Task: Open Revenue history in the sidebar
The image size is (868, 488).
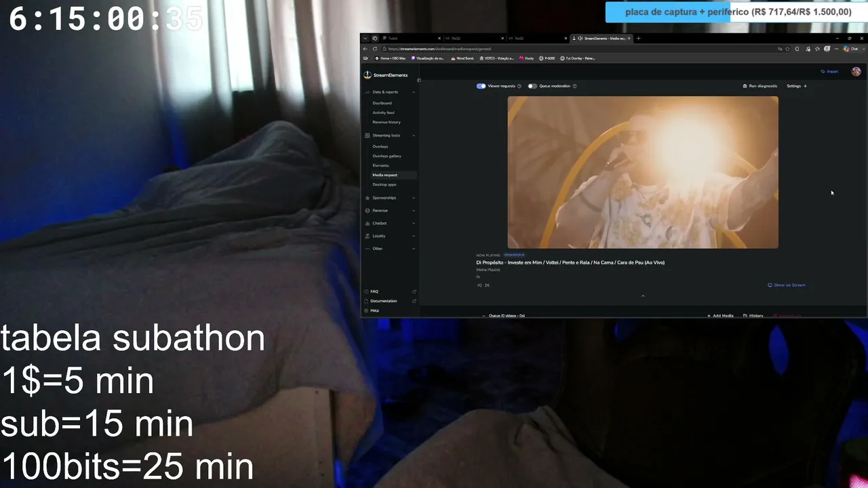Action: pos(387,122)
